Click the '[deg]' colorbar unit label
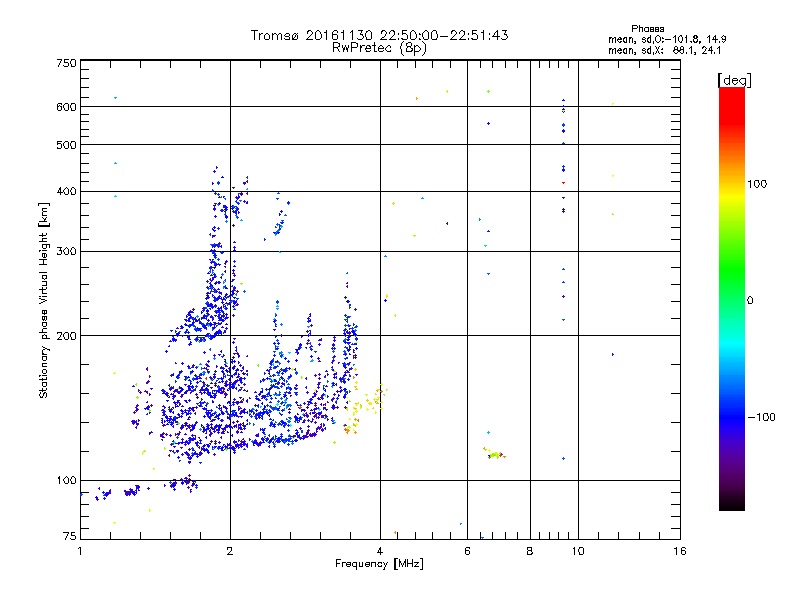This screenshot has width=800, height=600. pos(734,80)
